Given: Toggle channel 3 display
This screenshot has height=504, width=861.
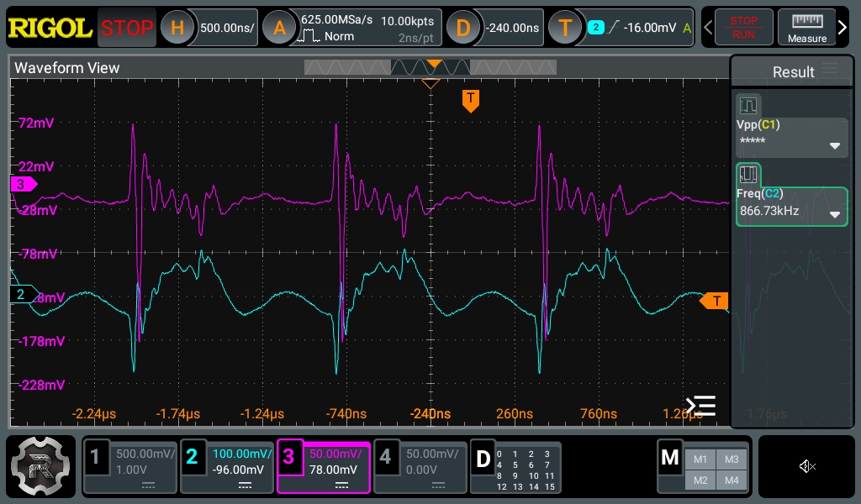Looking at the screenshot, I should click(289, 457).
